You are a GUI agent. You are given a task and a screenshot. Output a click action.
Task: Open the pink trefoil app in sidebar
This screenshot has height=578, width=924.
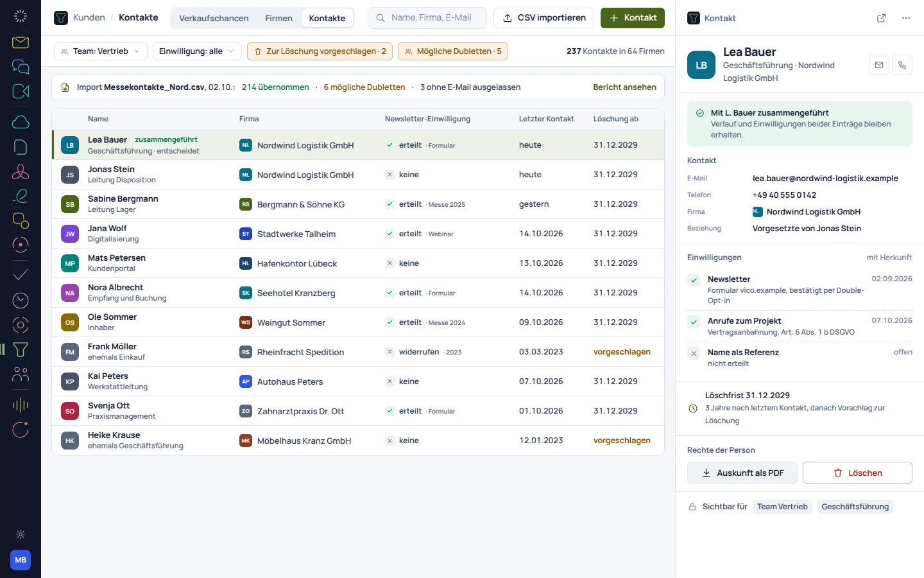tap(21, 171)
